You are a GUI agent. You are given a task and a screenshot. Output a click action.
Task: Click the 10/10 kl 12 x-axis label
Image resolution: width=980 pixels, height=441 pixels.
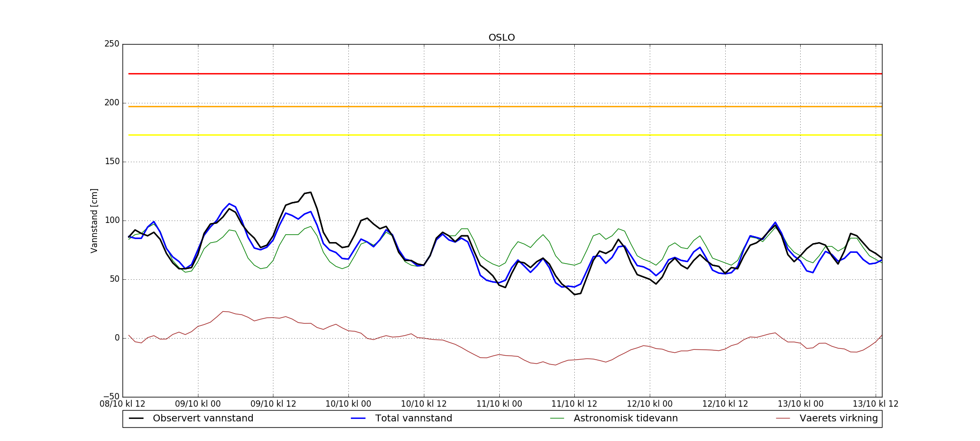(x=424, y=404)
